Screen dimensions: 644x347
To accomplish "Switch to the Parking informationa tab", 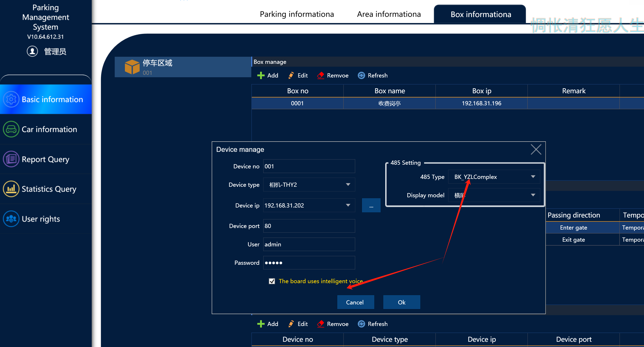I will coord(297,14).
